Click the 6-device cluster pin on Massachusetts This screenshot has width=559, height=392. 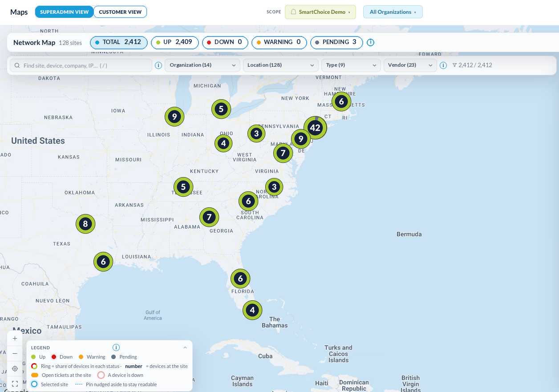pos(341,101)
